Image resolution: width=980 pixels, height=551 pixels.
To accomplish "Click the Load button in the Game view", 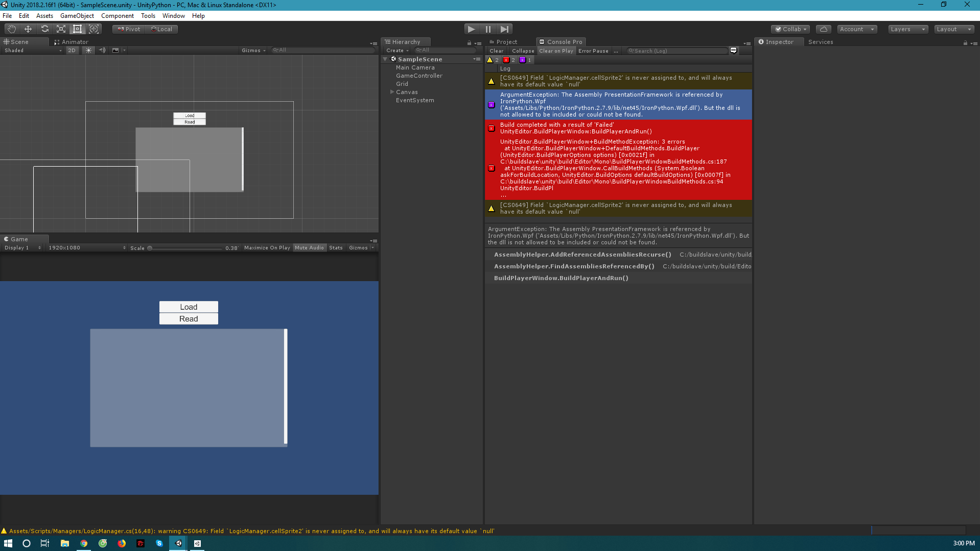I will [x=189, y=307].
